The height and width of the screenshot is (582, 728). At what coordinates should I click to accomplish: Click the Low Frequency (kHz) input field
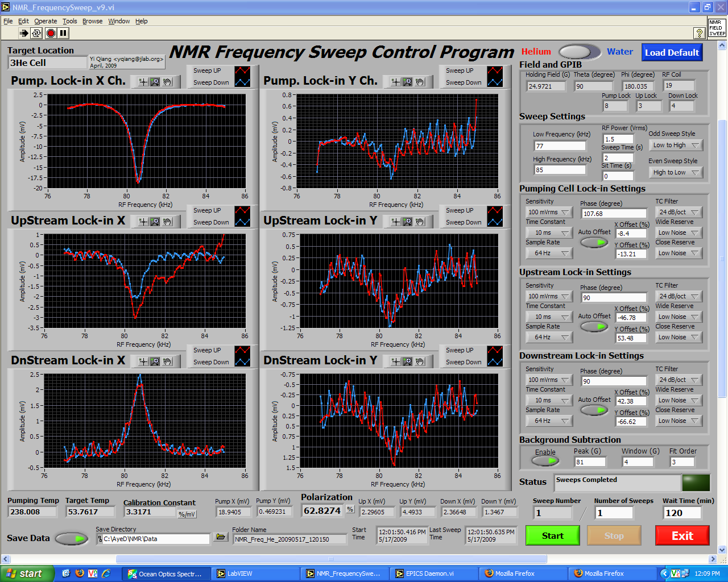560,146
